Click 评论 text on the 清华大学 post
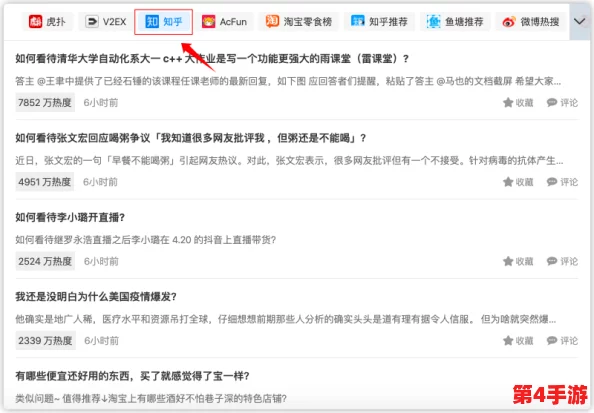Viewport: 594px width, 413px height. pos(569,103)
